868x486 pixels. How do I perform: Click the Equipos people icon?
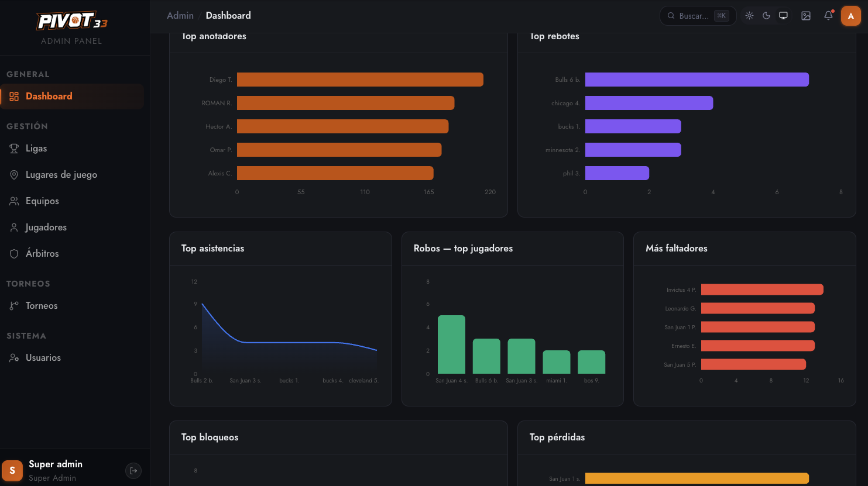click(x=14, y=201)
